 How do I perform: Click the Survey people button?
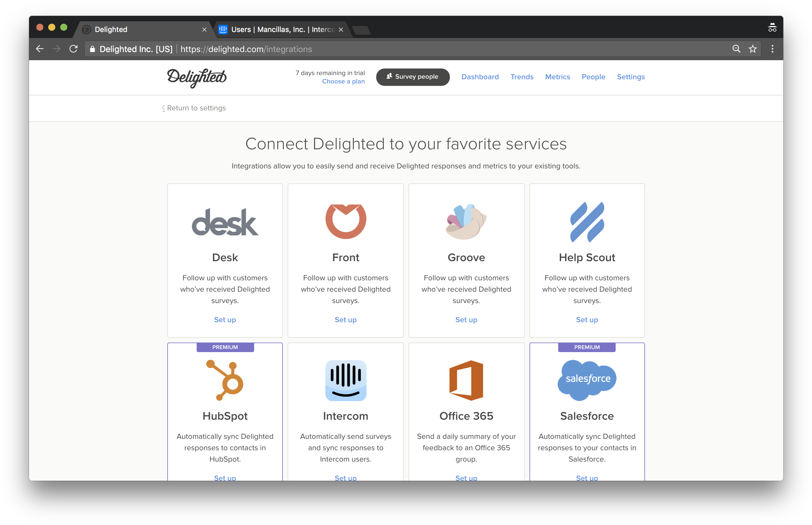tap(412, 77)
